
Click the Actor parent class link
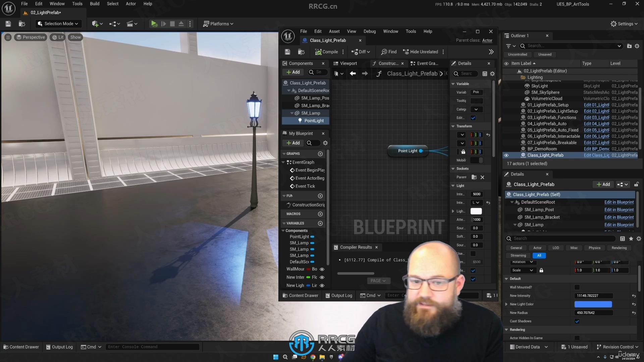487,40
